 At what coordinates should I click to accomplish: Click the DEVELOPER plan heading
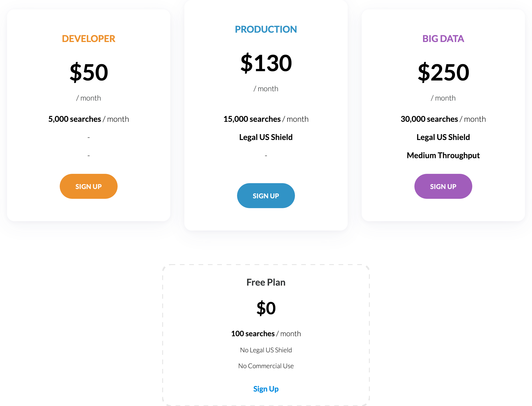coord(88,39)
